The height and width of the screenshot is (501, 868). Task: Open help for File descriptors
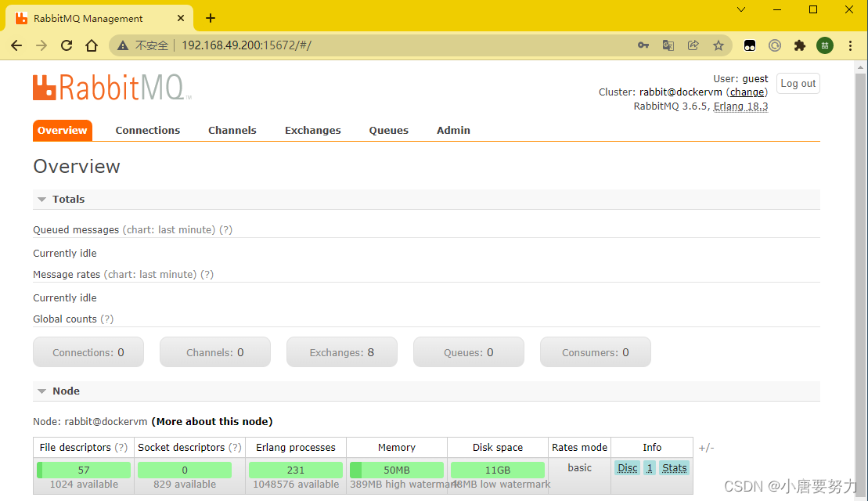(121, 448)
